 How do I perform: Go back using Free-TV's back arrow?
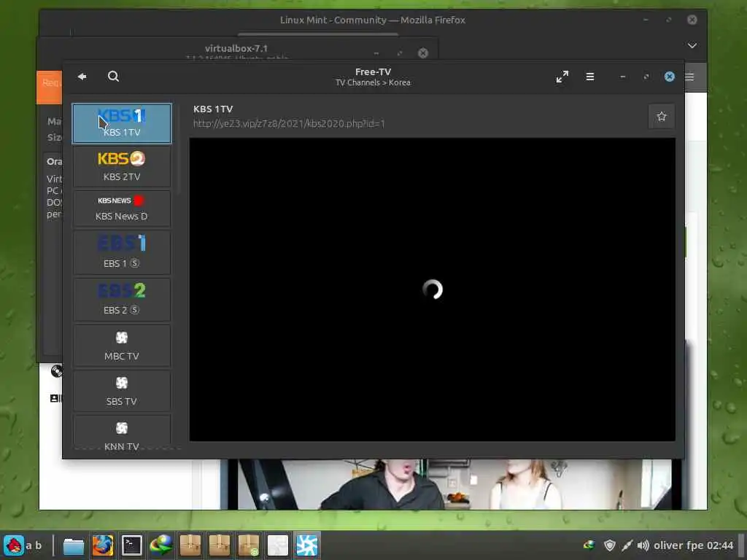point(82,76)
